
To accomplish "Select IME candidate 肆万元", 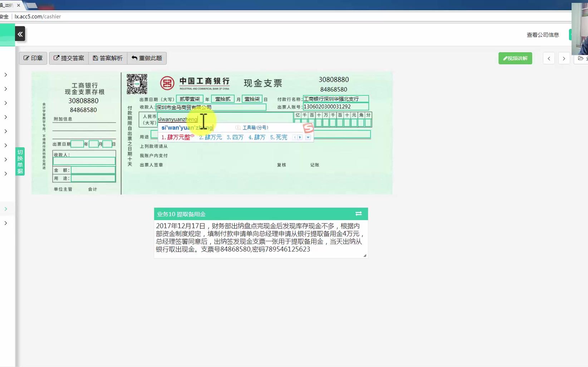I will 210,137.
